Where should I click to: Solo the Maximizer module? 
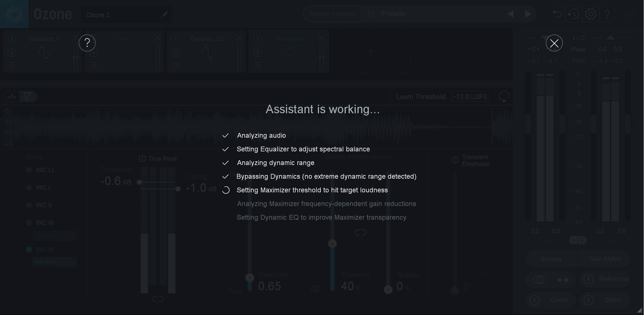(x=258, y=53)
